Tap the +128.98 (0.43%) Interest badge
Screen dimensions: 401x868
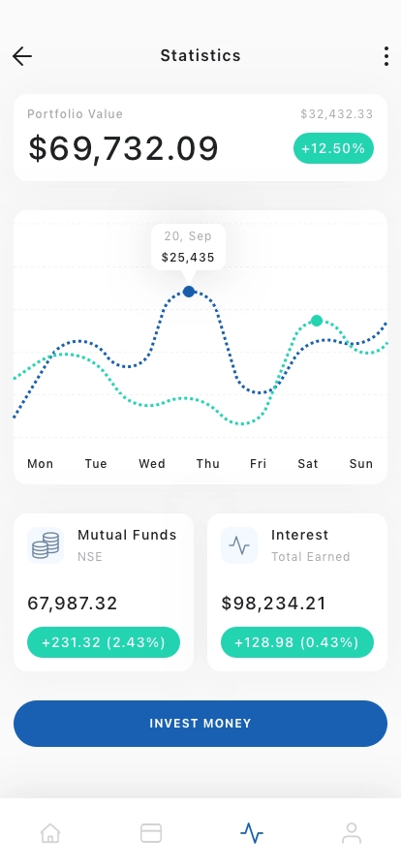297,642
